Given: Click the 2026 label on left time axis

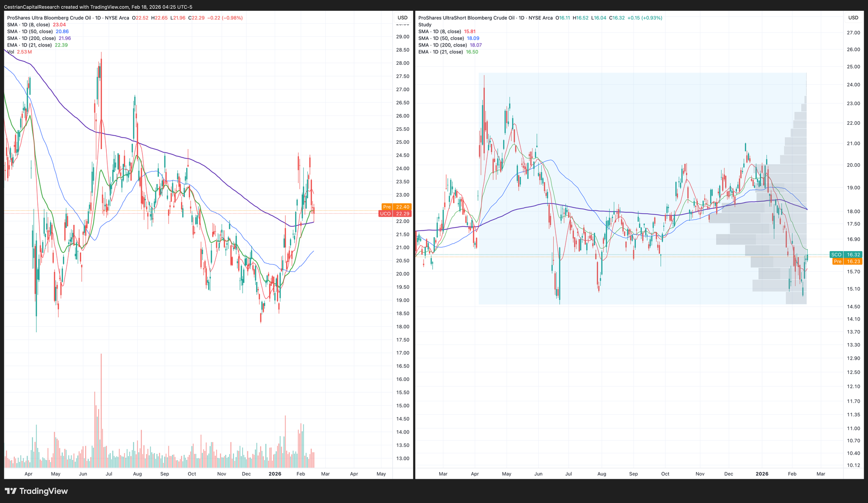Looking at the screenshot, I should (275, 474).
